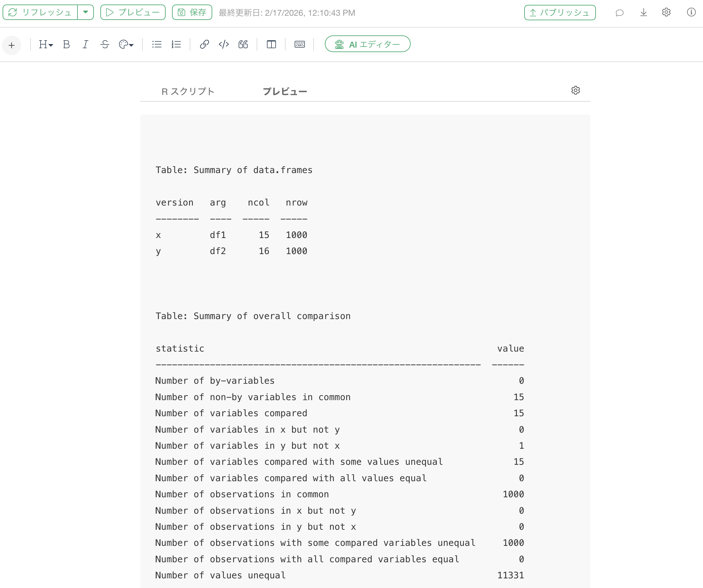Click the パブリッシュ button
The width and height of the screenshot is (703, 588).
click(x=559, y=13)
